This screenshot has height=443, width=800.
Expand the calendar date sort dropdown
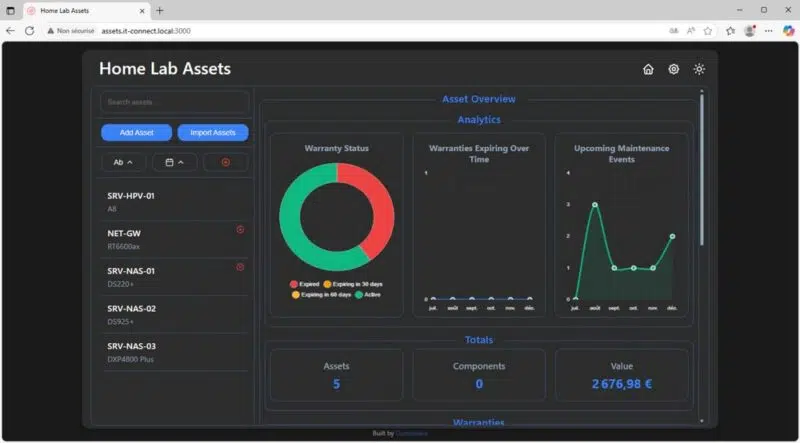pyautogui.click(x=174, y=162)
